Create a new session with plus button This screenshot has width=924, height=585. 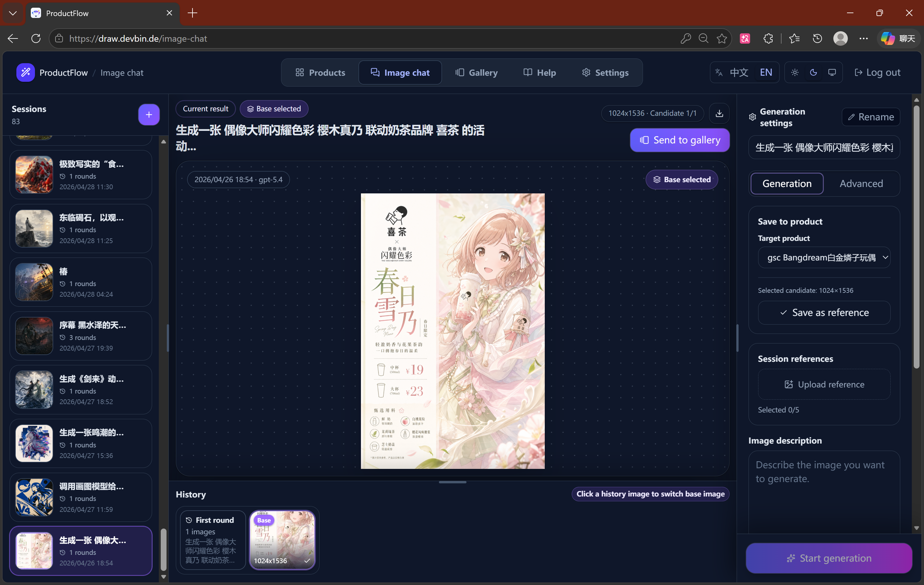pyautogui.click(x=149, y=114)
